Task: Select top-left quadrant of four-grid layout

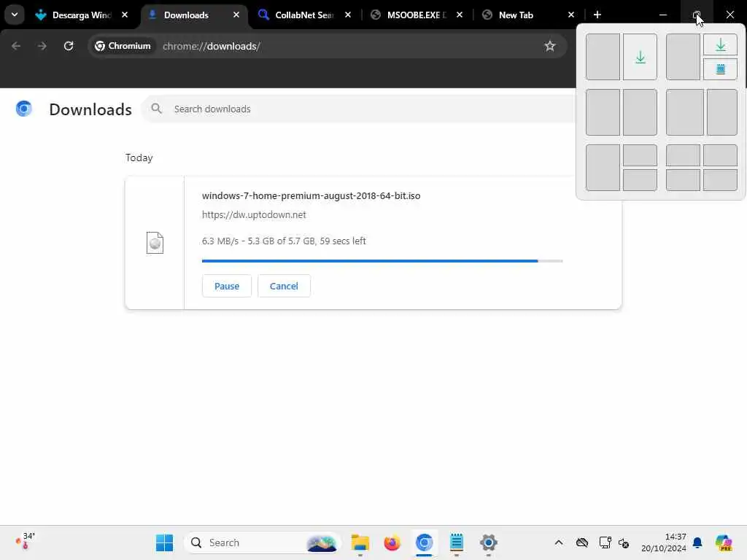Action: 683,155
